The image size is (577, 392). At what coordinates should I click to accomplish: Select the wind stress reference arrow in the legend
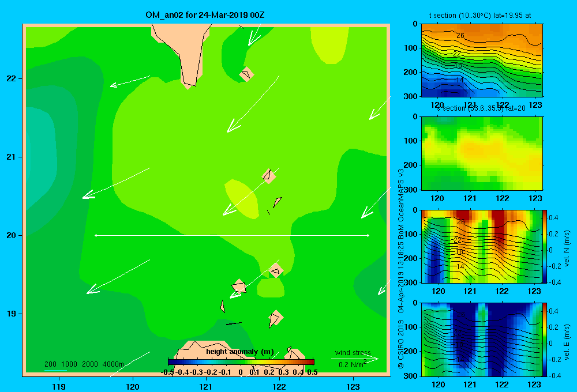pyautogui.click(x=355, y=359)
